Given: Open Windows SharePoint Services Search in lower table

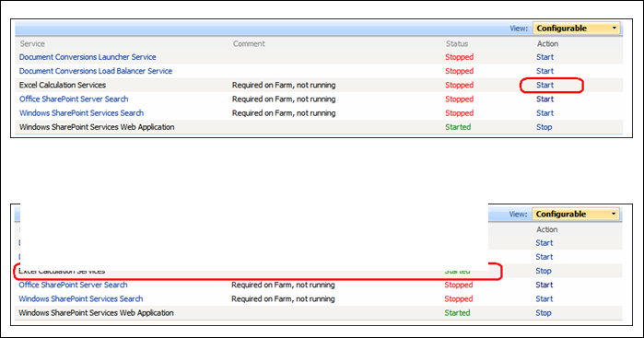Looking at the screenshot, I should point(80,298).
